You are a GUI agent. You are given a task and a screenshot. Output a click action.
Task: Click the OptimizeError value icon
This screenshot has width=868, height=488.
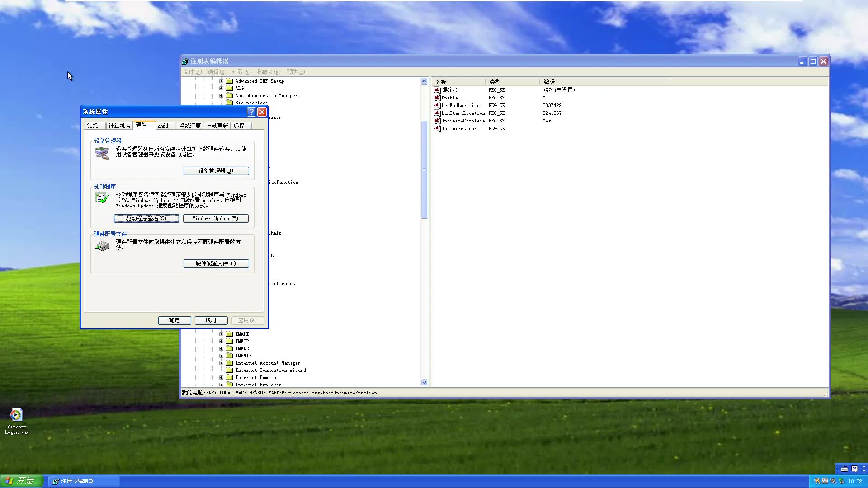(437, 128)
